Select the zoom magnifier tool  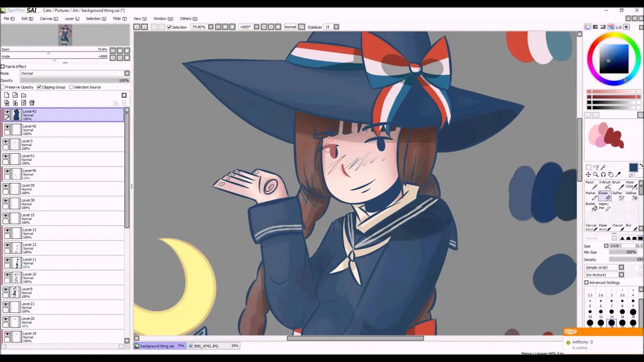coord(596,174)
